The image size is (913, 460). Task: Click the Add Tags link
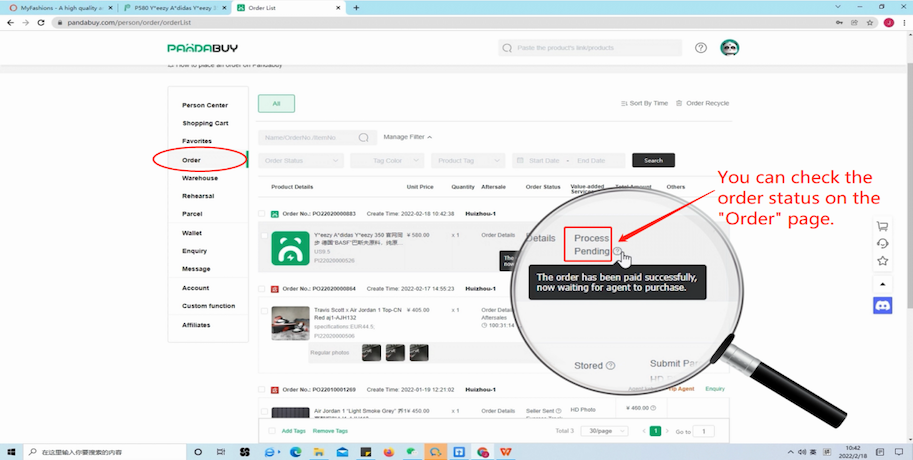point(293,431)
